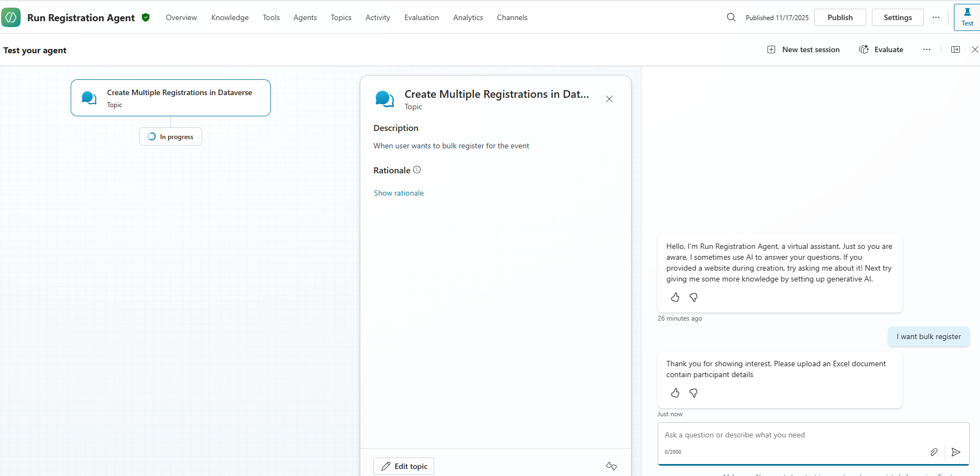Click the Rationale info icon
Screen dimensions: 980x476
417,170
